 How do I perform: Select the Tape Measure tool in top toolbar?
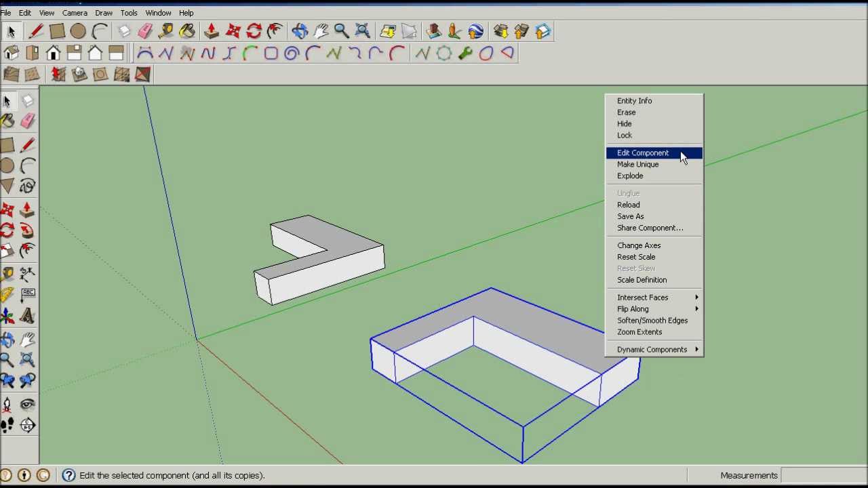click(x=166, y=31)
